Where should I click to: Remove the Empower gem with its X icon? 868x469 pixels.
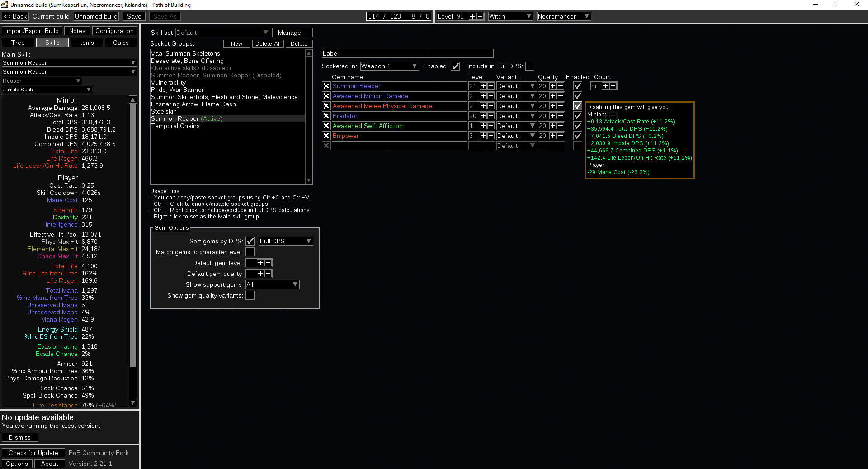(x=326, y=136)
